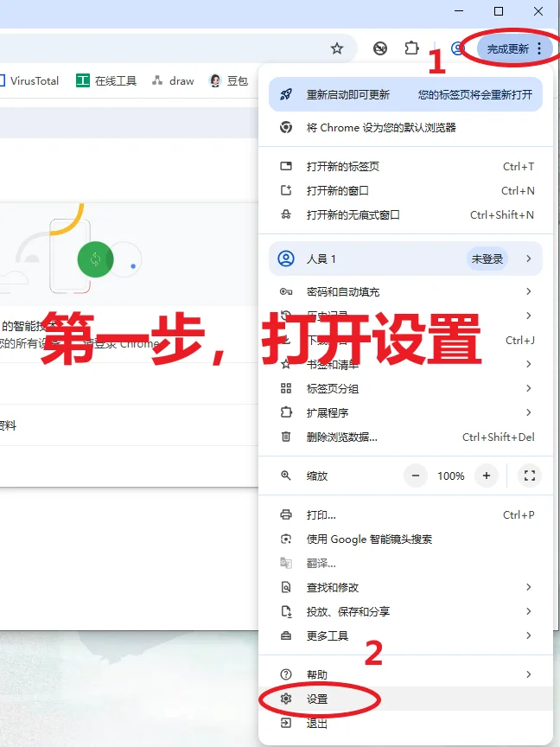Screen dimensions: 560x747
Task: Click the 100% zoom value
Action: (450, 476)
